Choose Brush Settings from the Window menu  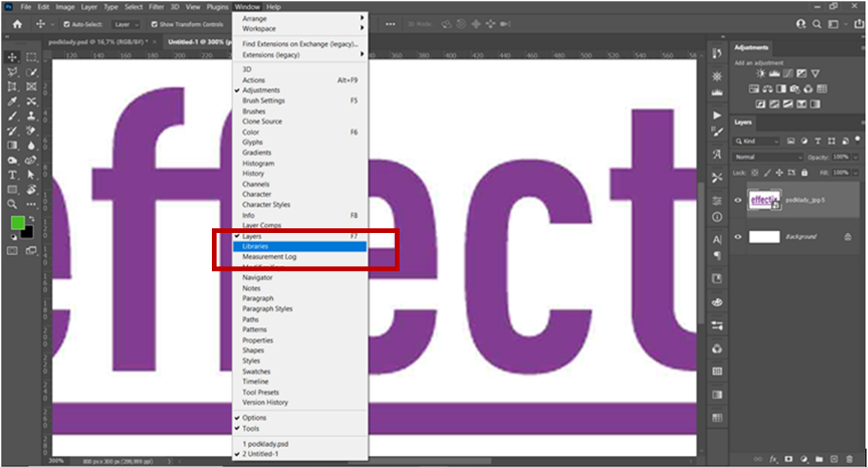point(300,101)
